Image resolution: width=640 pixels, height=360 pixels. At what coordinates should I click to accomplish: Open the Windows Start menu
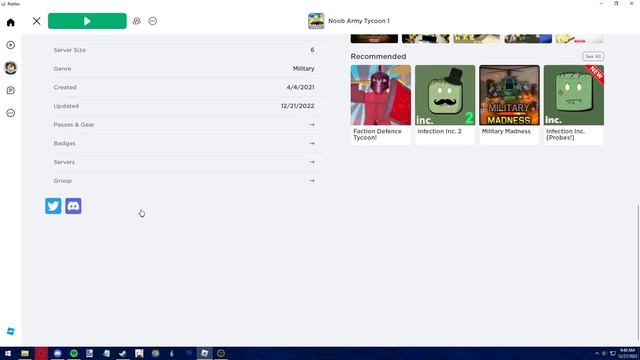(8, 353)
